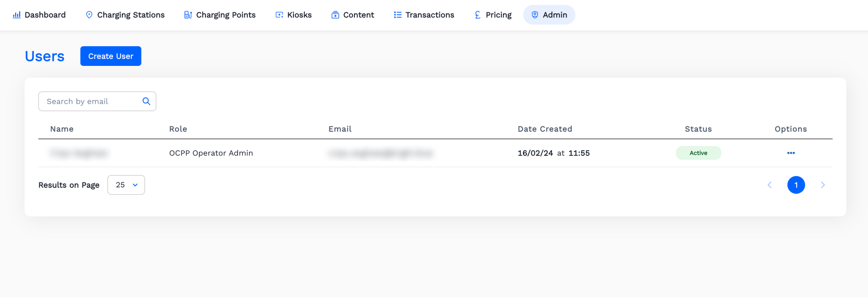Focus the Search by email field

[91, 101]
